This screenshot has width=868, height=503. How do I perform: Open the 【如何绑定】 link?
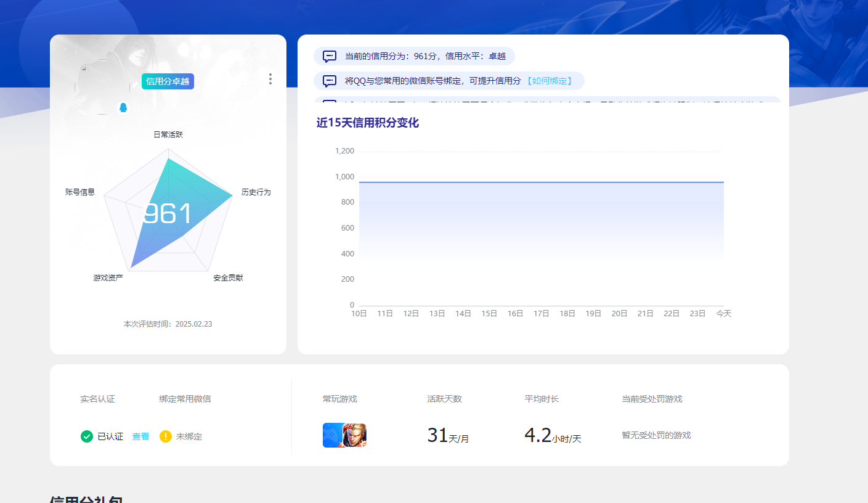coord(549,81)
